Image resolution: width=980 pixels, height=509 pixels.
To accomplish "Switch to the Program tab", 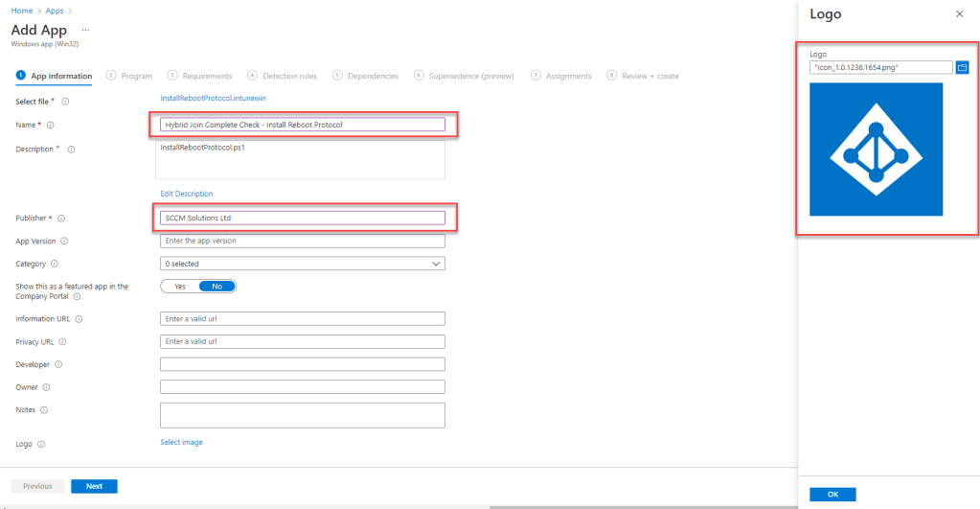I will (130, 76).
